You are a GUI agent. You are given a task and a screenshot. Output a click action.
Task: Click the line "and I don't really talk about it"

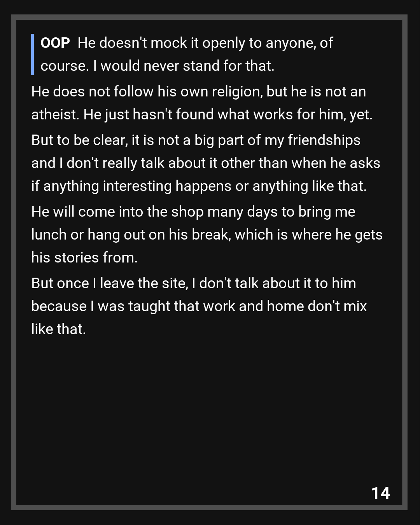(205, 163)
